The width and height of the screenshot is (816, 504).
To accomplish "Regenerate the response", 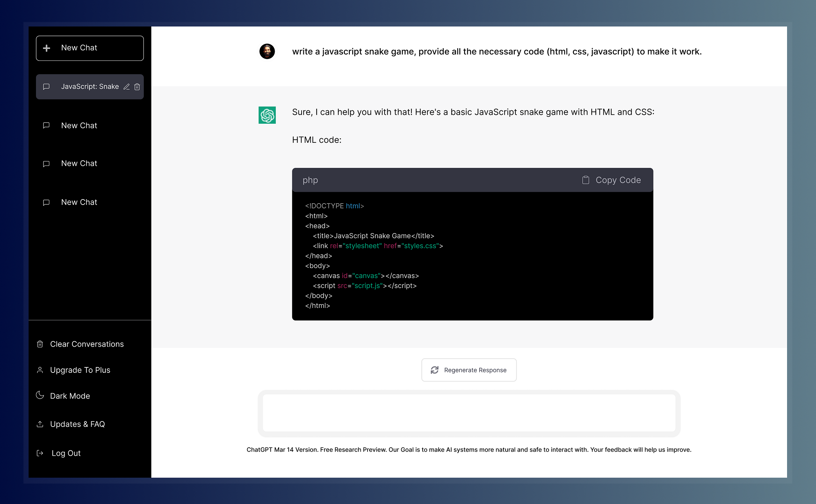I will (469, 370).
